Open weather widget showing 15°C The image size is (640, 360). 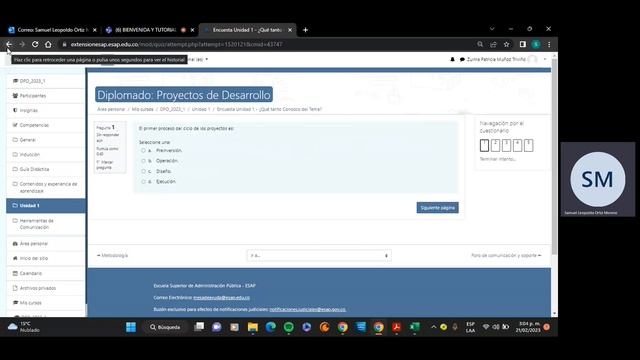click(x=24, y=327)
